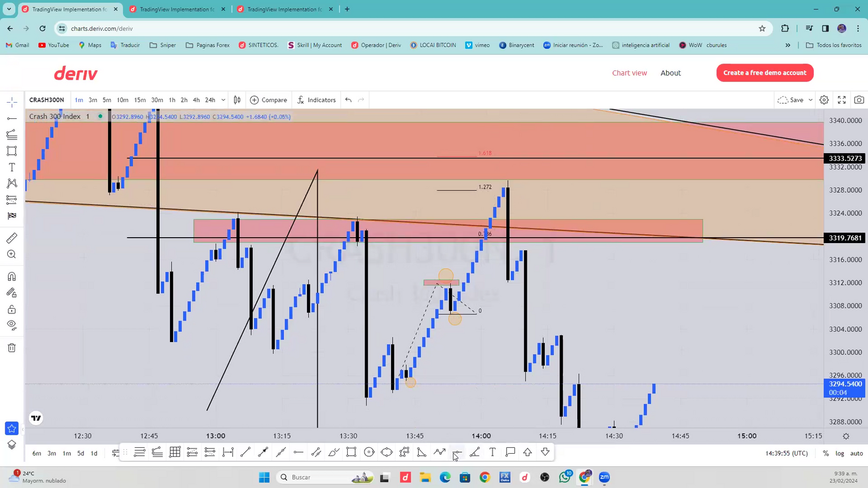The height and width of the screenshot is (488, 868).
Task: Open the Indicators panel
Action: pyautogui.click(x=317, y=100)
